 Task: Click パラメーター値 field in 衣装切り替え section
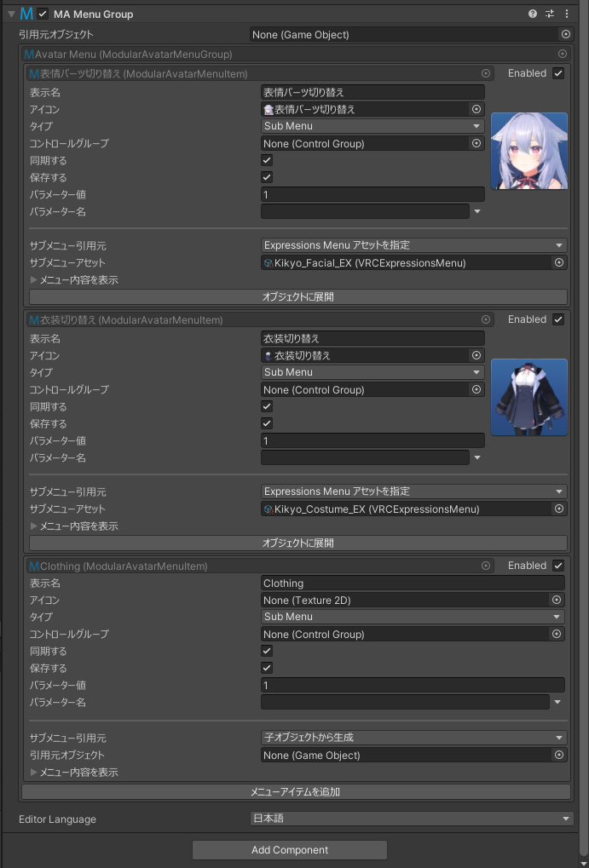pos(372,440)
